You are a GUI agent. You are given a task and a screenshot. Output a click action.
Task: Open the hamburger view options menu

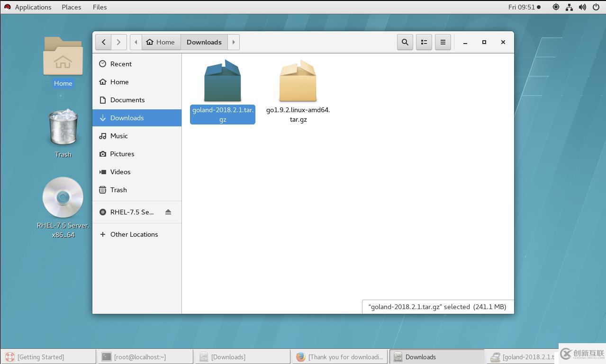tap(443, 42)
